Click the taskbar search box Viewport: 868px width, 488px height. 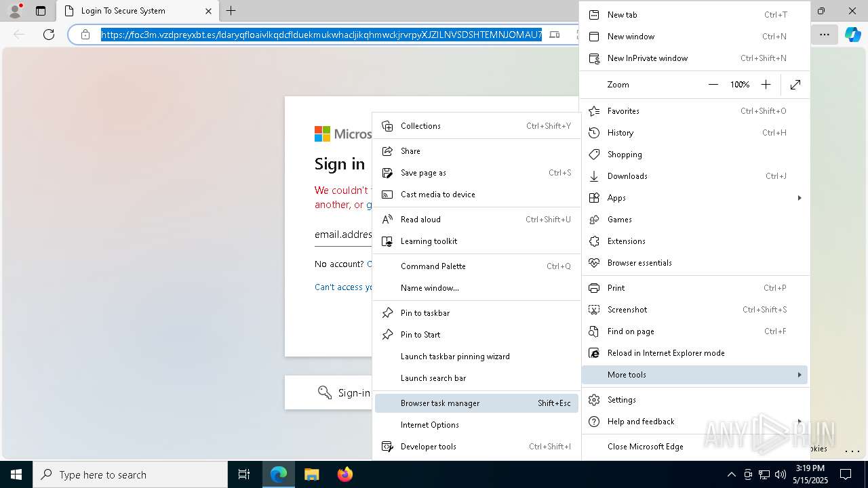coord(130,474)
